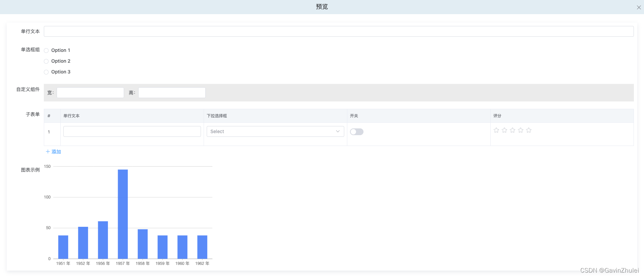The image size is (644, 276).
Task: Click the 1962 年 bar in chart
Action: [x=202, y=247]
